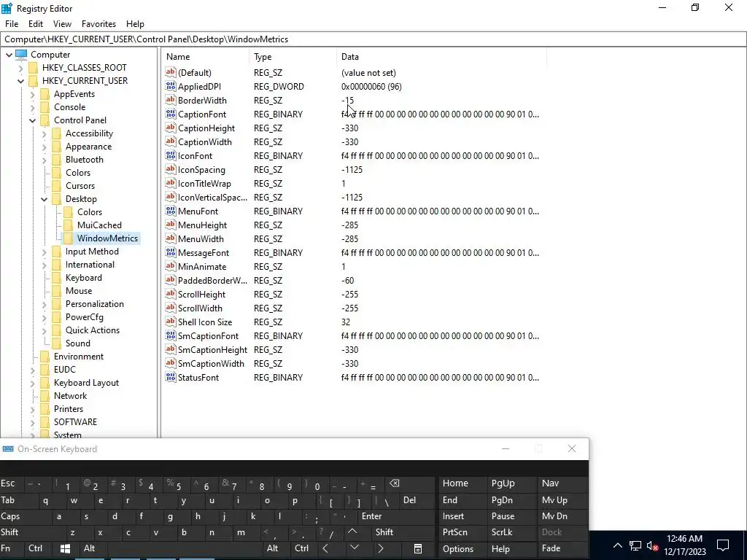Click the Type column header

[293, 57]
